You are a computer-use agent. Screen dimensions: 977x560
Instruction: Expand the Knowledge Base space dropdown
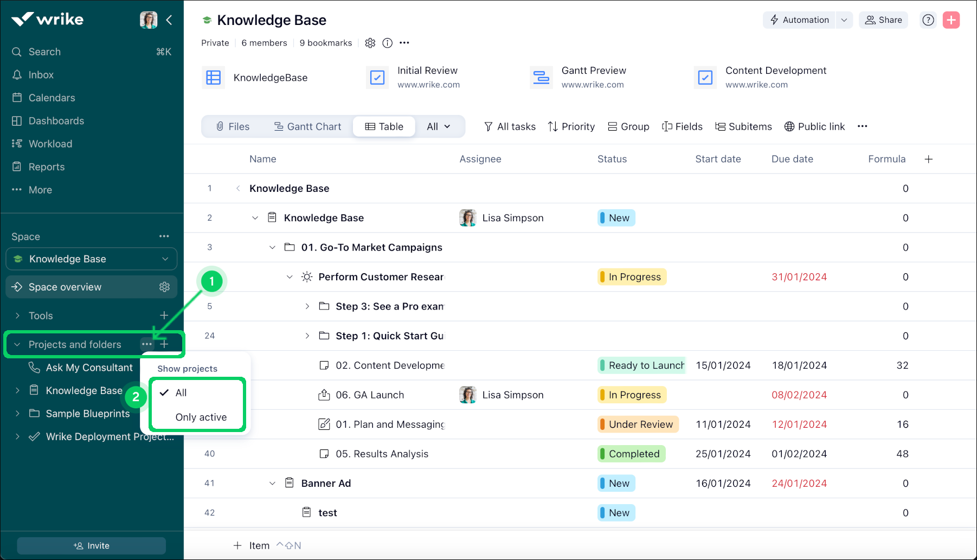point(165,259)
